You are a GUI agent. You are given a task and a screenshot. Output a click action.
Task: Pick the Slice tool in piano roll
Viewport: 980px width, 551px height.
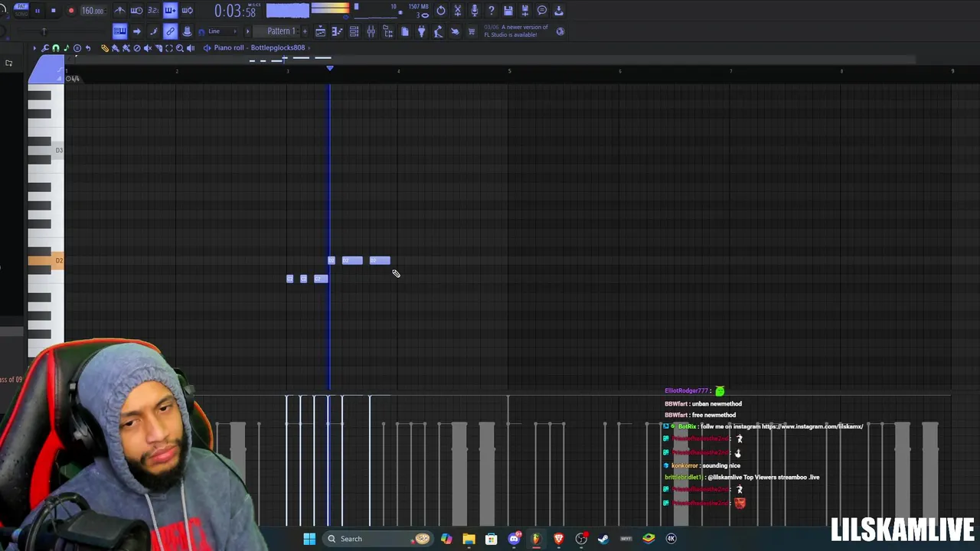[x=158, y=47]
